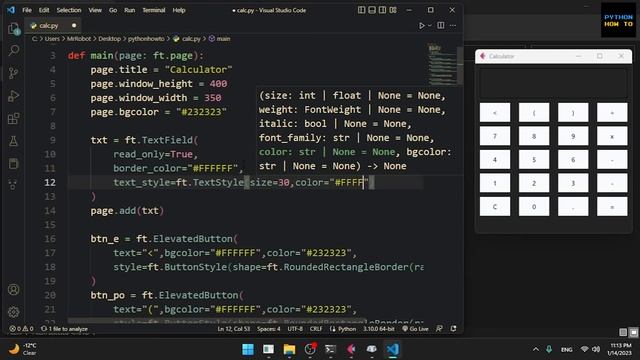Change line endings via 'CRLF'
This screenshot has width=640, height=360.
pyautogui.click(x=316, y=329)
